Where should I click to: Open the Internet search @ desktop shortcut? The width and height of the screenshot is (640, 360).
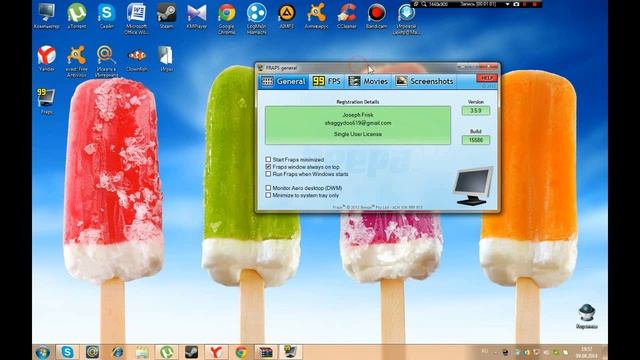[x=106, y=61]
